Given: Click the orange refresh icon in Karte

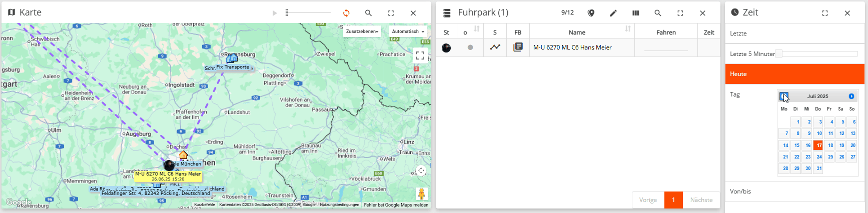Looking at the screenshot, I should (346, 13).
